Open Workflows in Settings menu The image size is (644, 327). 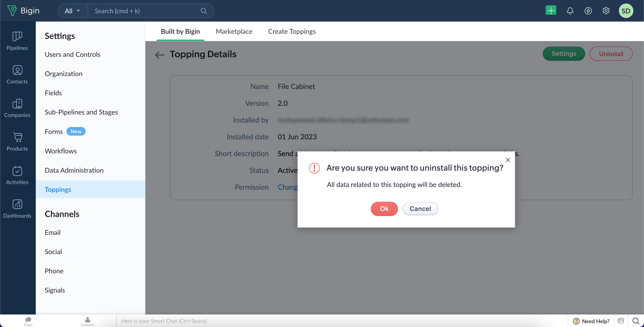pos(61,151)
